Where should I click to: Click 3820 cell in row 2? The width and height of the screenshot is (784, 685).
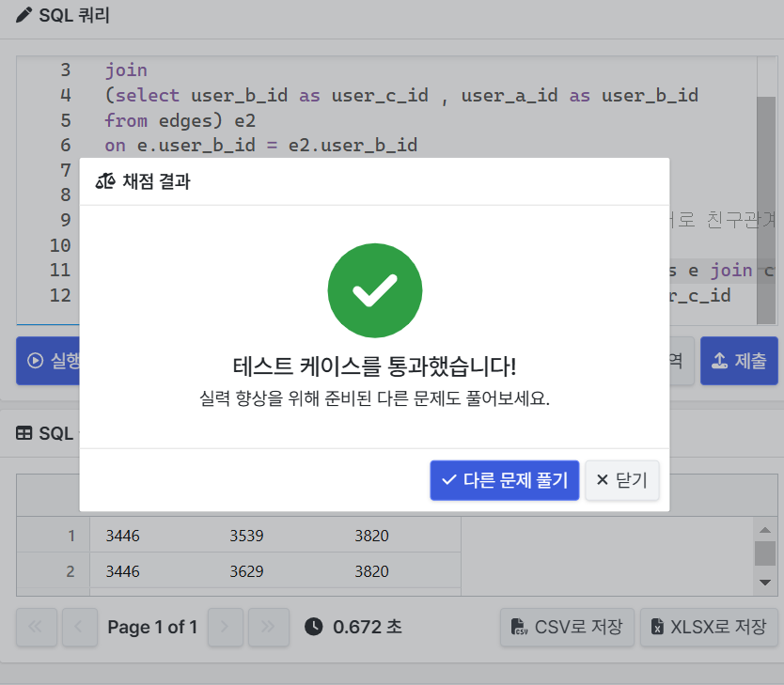click(x=371, y=571)
